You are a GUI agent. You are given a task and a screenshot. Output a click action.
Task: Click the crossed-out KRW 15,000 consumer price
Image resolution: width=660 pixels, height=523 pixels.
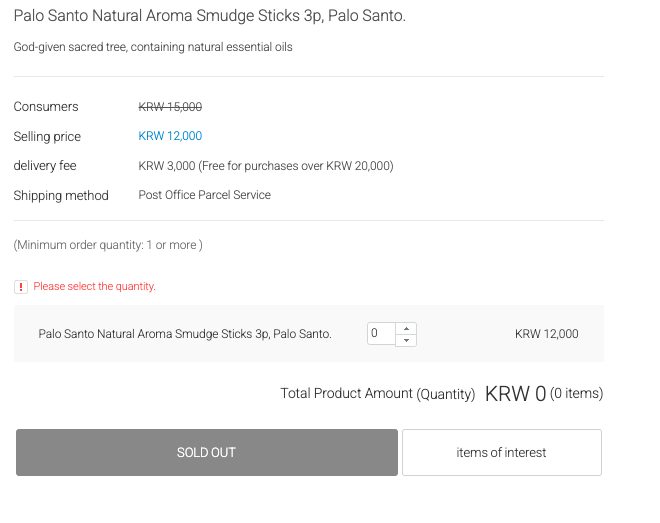170,107
